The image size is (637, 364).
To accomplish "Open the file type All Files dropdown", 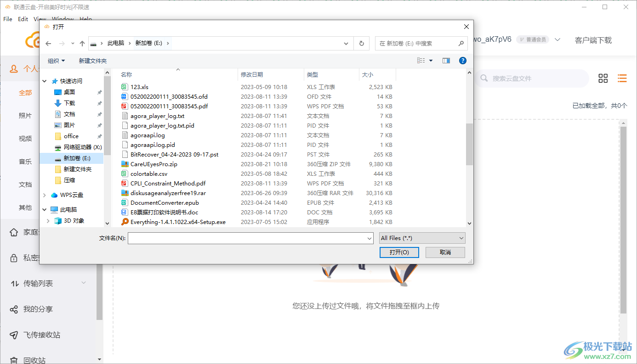I will point(422,238).
